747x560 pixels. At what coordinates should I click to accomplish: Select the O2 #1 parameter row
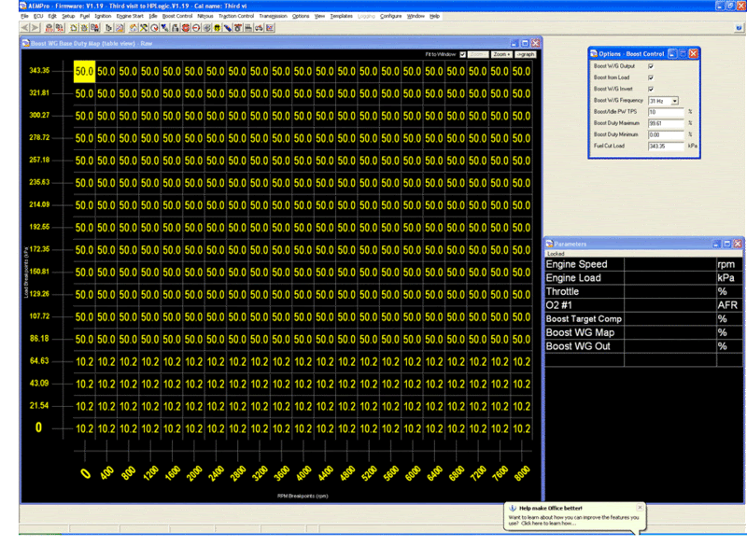click(643, 305)
